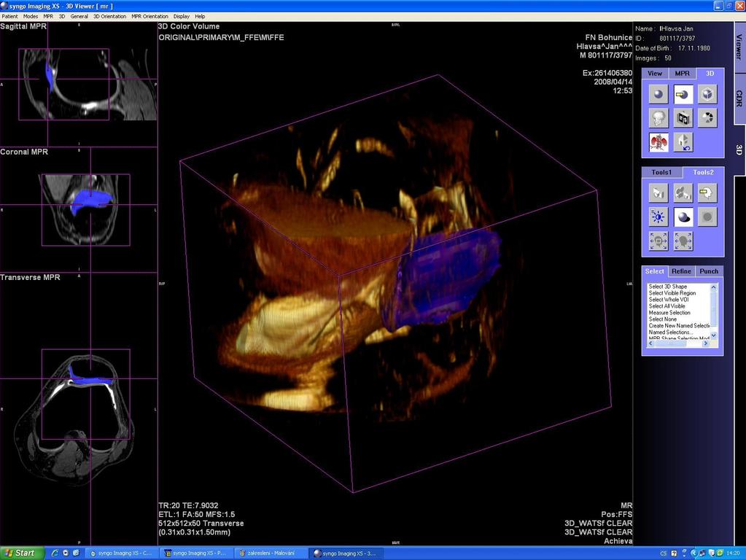Click the fit-head-to-view arrows icon
746x560 pixels.
point(683,241)
